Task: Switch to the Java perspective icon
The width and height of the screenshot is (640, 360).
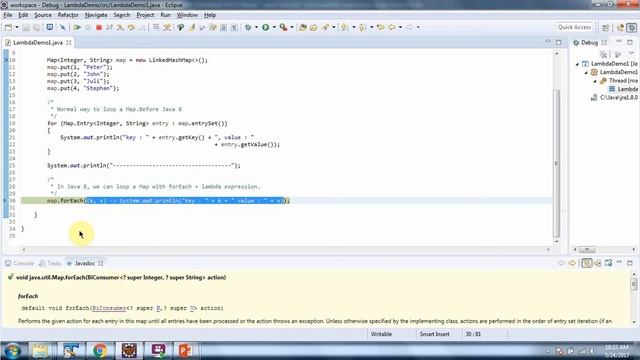Action: tap(620, 27)
